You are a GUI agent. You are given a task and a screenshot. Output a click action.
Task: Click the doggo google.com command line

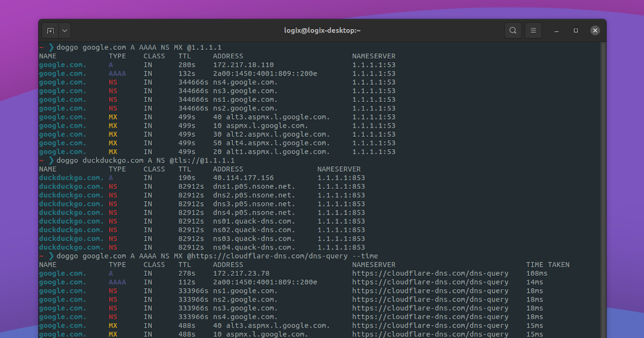(107, 47)
